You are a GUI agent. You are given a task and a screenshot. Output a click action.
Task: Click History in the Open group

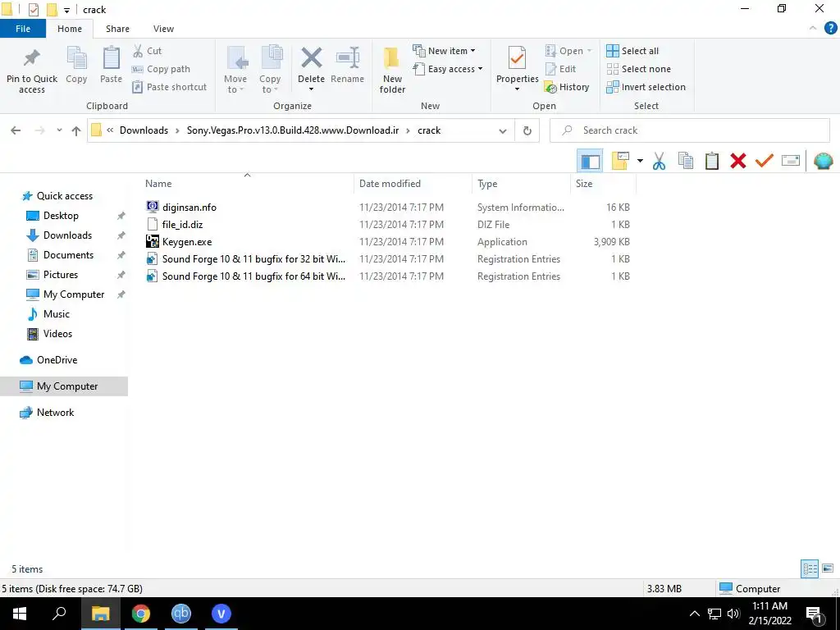[567, 87]
